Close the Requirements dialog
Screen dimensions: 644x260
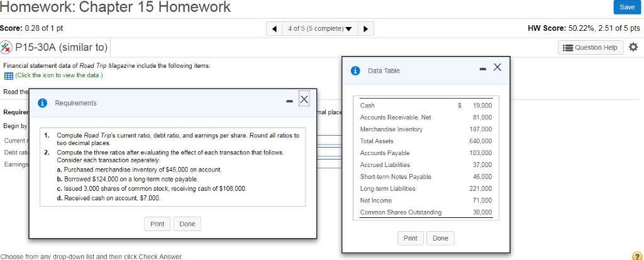coord(304,99)
